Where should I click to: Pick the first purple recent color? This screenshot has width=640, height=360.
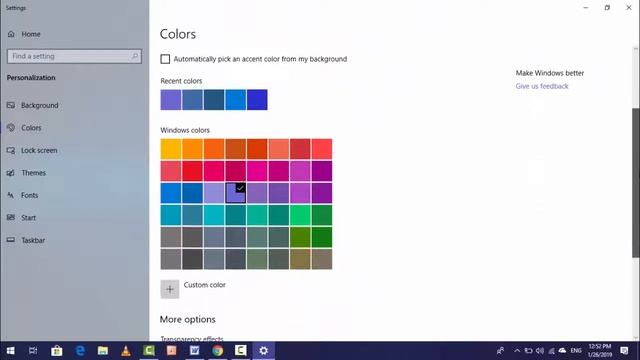click(171, 100)
